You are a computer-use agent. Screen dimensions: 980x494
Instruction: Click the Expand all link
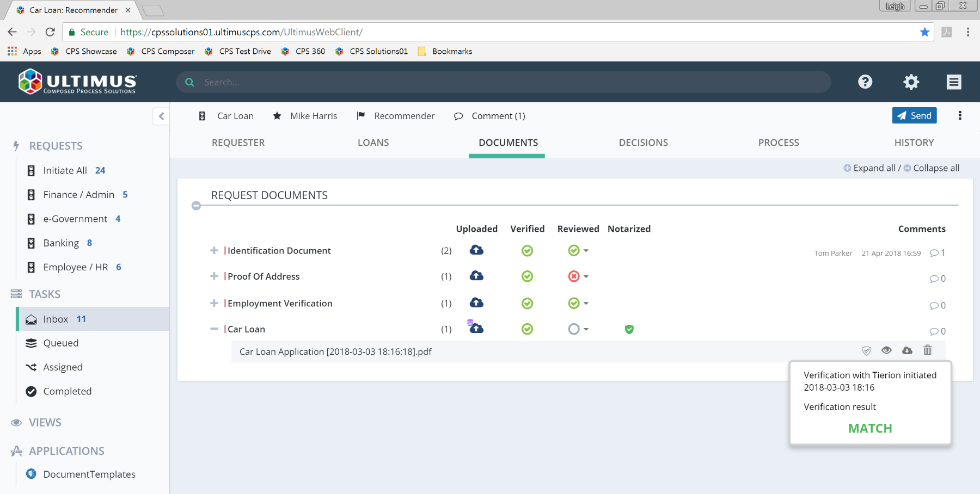874,168
